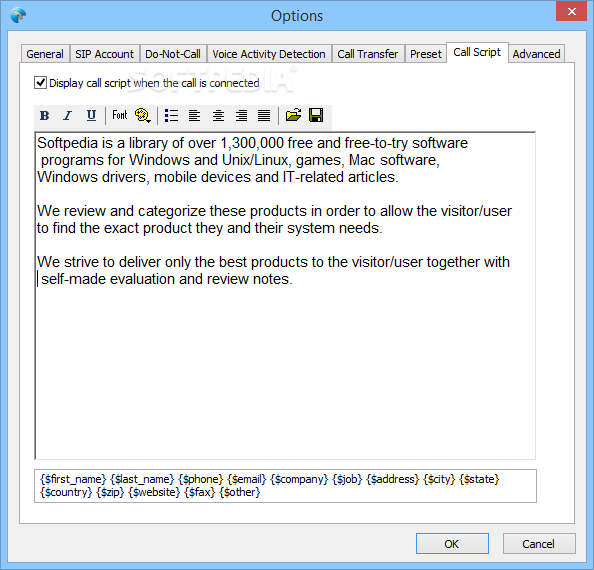Cancel the Options dialog
Image resolution: width=594 pixels, height=570 pixels.
click(539, 544)
